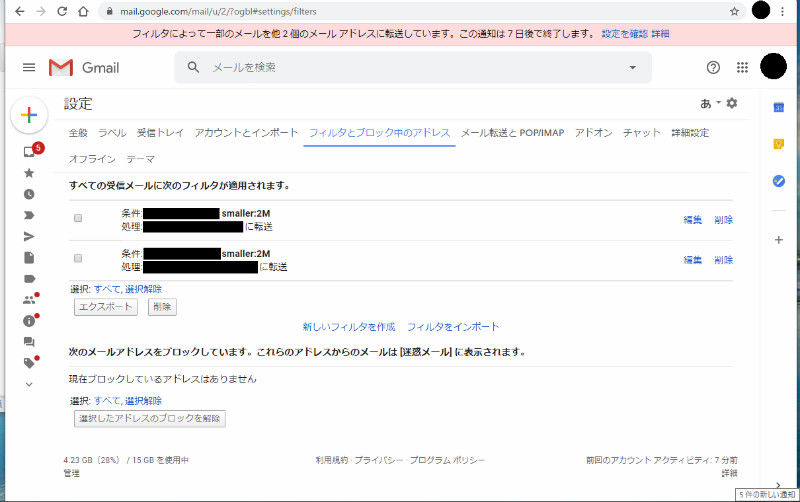Screen dimensions: 800x502
Task: Click the エクスポート button
Action: point(106,307)
